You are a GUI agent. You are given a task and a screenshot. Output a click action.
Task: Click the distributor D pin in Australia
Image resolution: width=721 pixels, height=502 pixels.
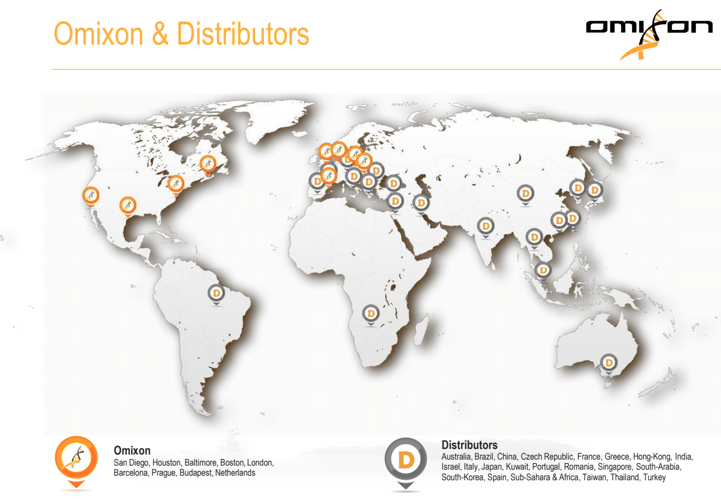[609, 364]
